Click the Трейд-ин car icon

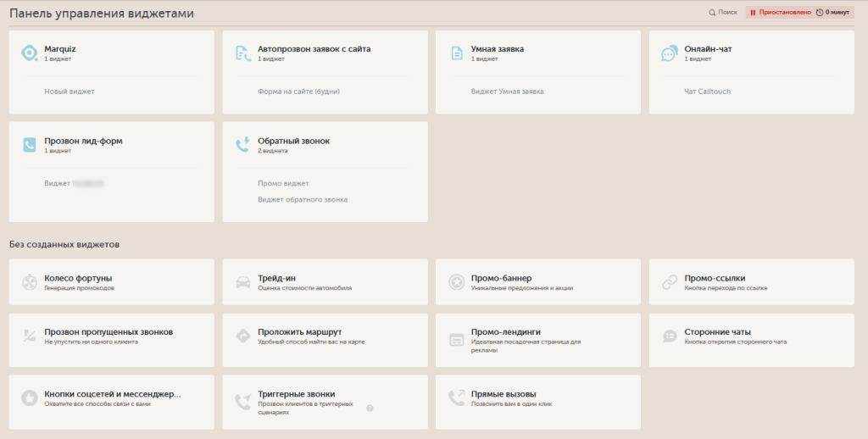[x=242, y=282]
